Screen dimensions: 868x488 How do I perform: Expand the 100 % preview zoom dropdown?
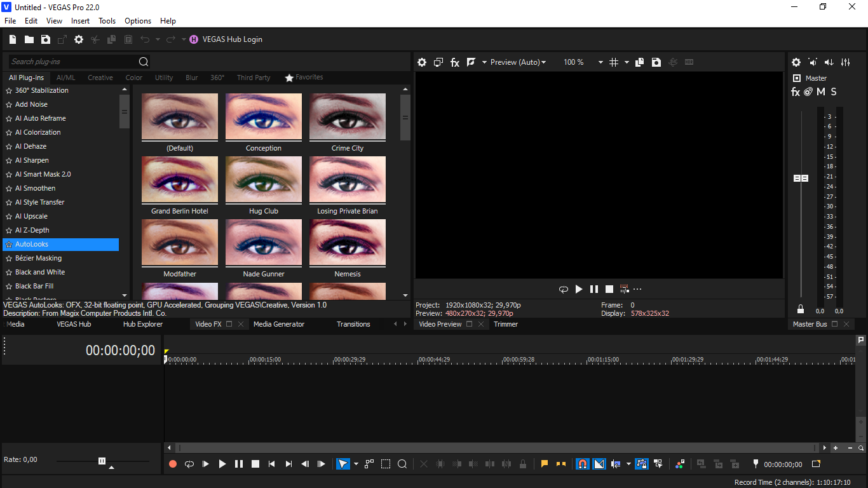[x=600, y=62]
